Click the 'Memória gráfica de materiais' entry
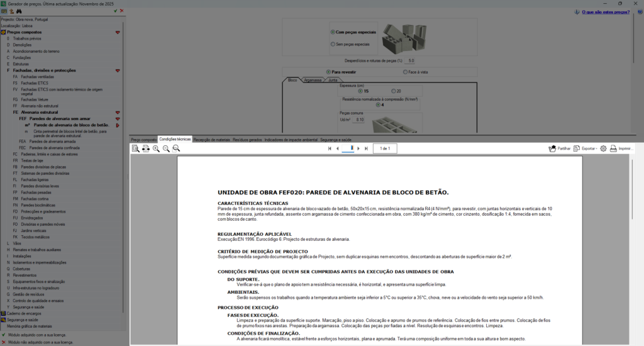Viewport: 644px width, 346px height. pyautogui.click(x=29, y=326)
